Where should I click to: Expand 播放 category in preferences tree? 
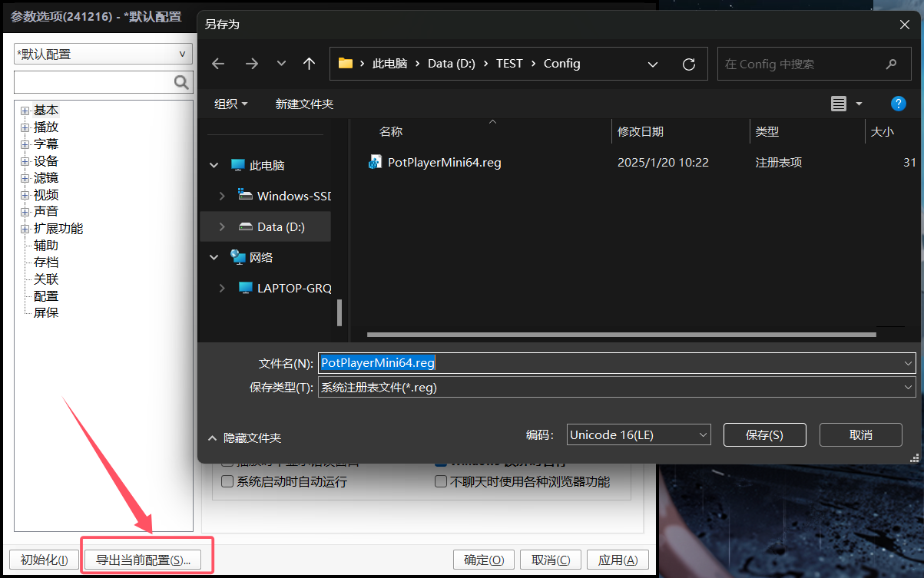click(x=25, y=127)
